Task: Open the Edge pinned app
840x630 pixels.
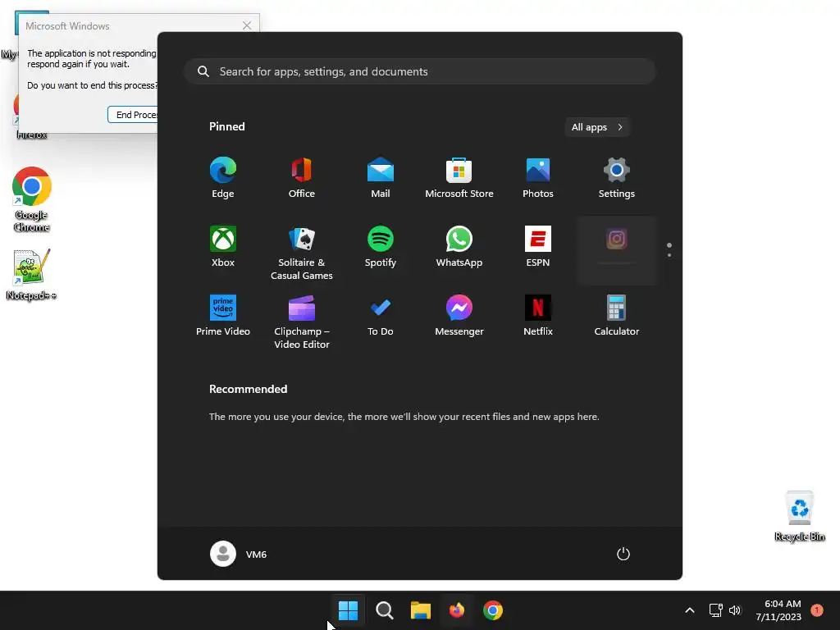Action: [x=223, y=178]
